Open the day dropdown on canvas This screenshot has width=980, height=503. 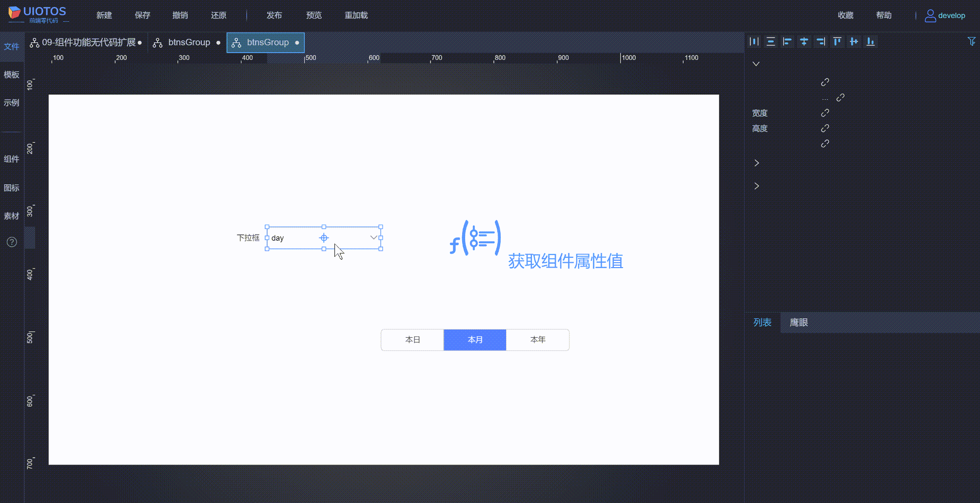point(373,238)
